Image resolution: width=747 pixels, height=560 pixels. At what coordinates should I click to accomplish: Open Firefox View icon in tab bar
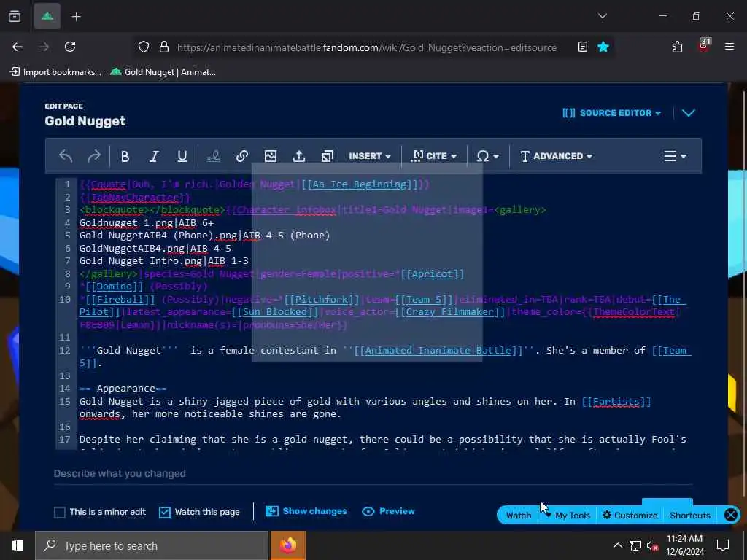point(15,17)
